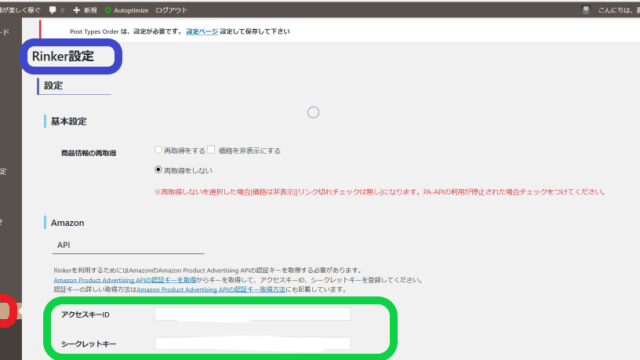Viewport: 640px width, 360px height.
Task: Click the 基本設定 section heading
Action: point(69,121)
